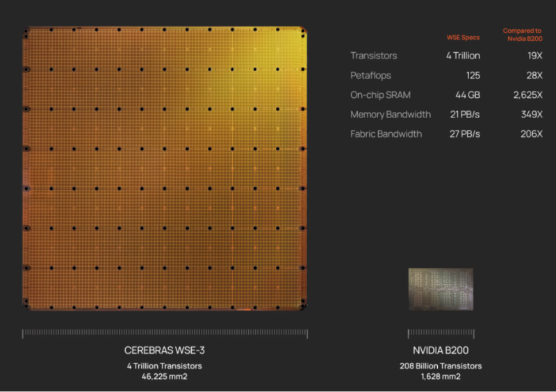Click the '2,625X' comparison value

527,95
